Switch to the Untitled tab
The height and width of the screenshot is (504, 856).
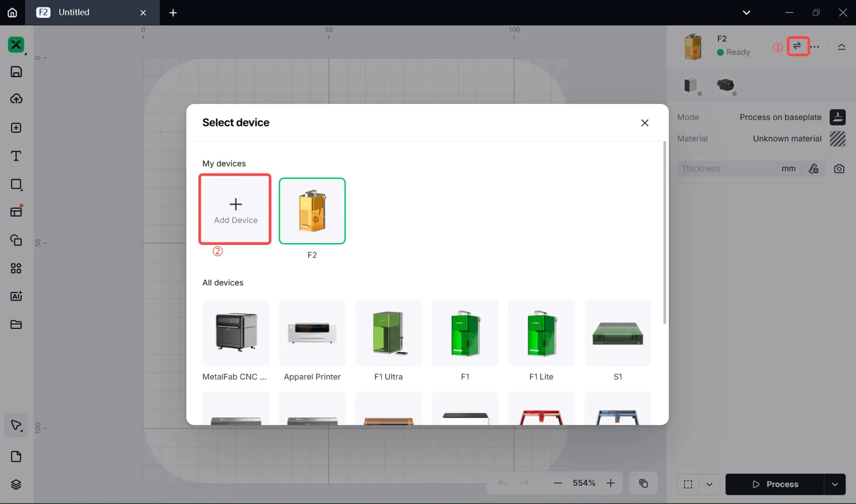pos(73,12)
